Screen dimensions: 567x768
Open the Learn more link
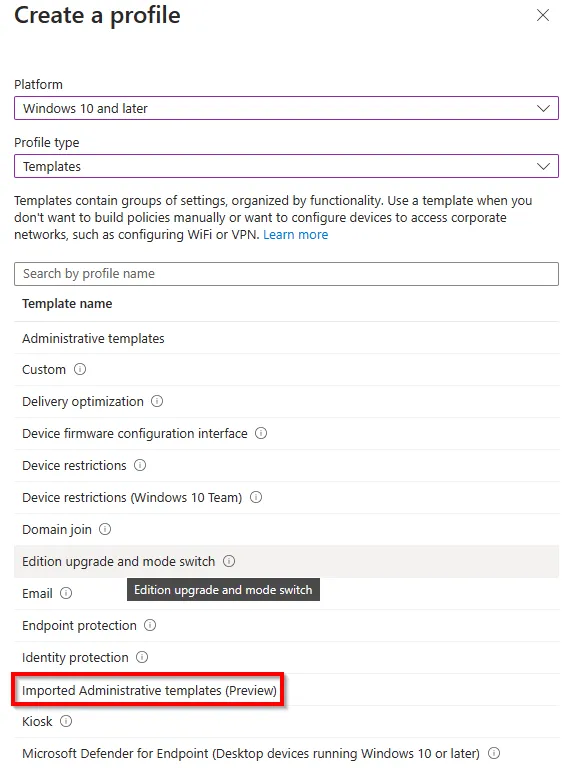(x=295, y=235)
